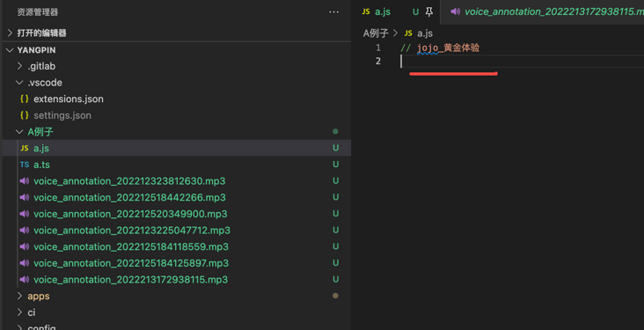Click the JSON braces icon of extensions.json
The width and height of the screenshot is (644, 330).
tap(25, 99)
